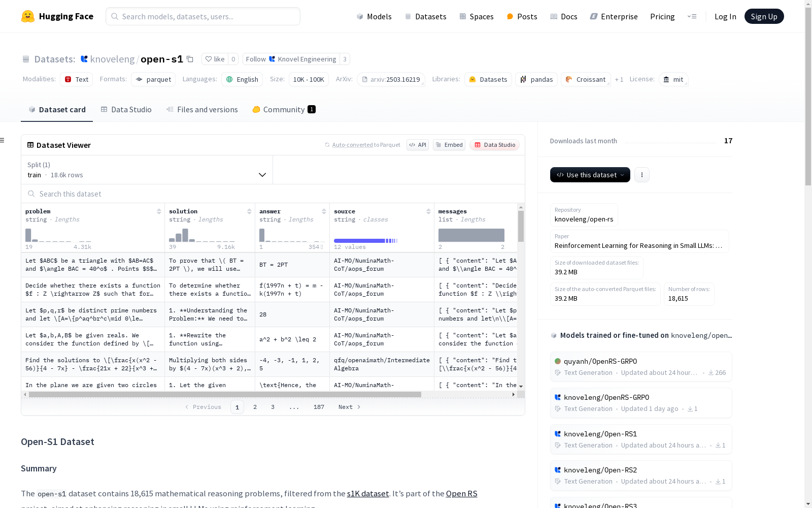Viewport: 812px width, 508px height.
Task: Go to Datasets in navigation
Action: tap(425, 16)
